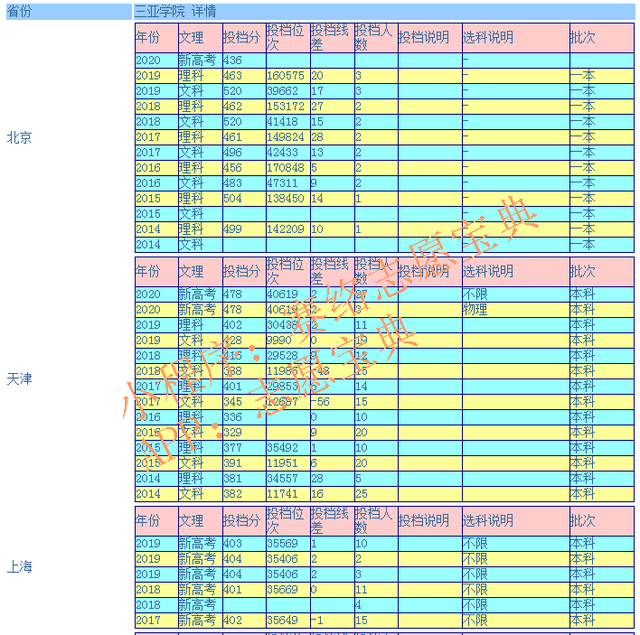Select Tianjin rank cell 29528
Image resolution: width=640 pixels, height=635 pixels.
click(288, 356)
